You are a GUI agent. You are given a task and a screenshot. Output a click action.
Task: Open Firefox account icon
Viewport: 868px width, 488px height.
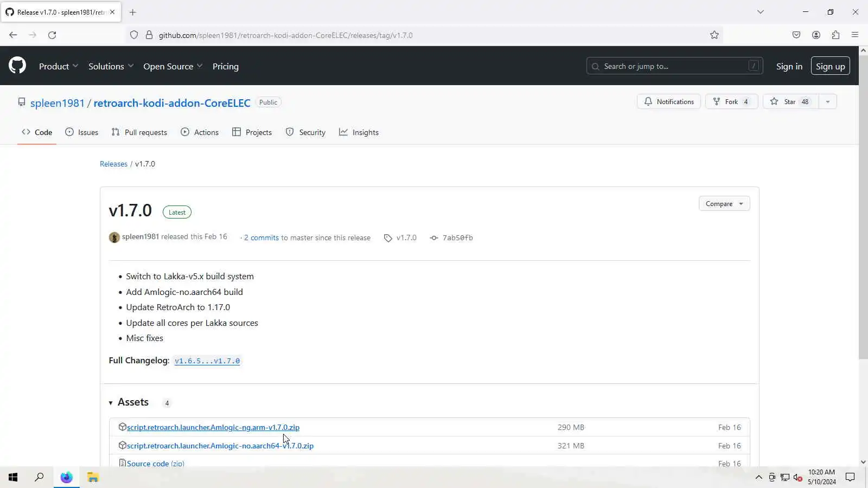(x=816, y=35)
